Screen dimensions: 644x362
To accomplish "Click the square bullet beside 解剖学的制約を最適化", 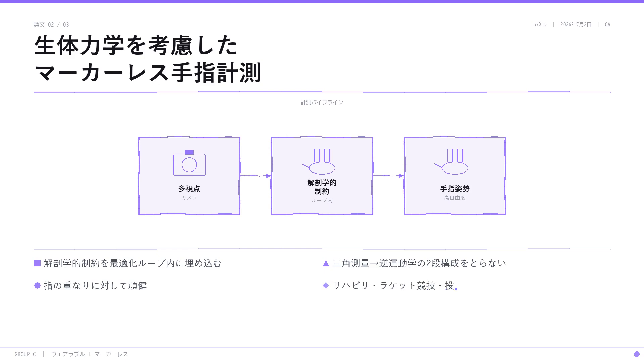I will click(37, 263).
